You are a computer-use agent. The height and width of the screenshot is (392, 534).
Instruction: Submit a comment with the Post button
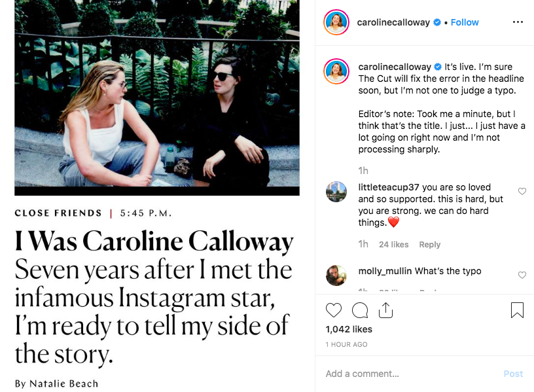pos(513,373)
